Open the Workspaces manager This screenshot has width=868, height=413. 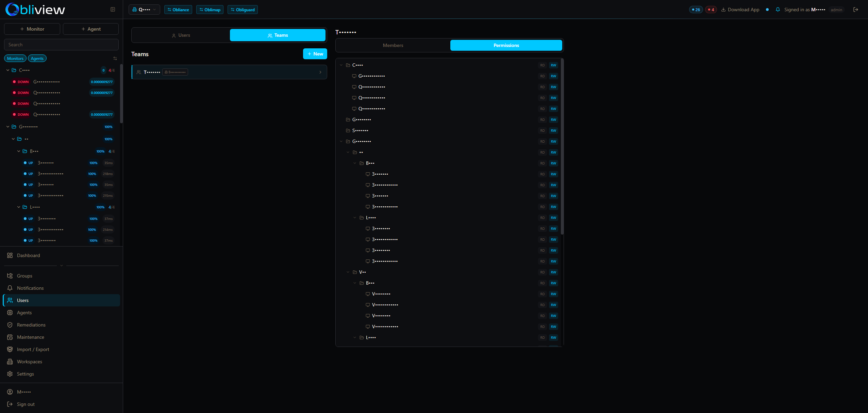[30, 361]
